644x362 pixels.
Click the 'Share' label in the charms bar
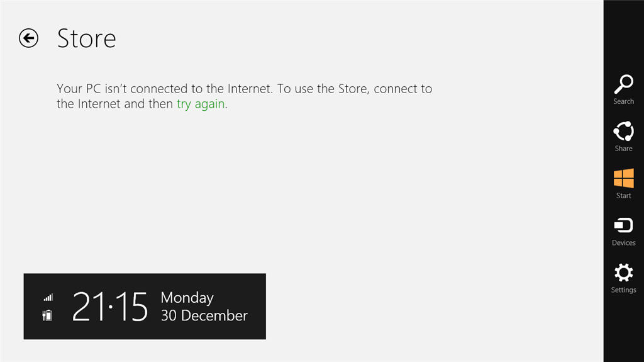623,149
